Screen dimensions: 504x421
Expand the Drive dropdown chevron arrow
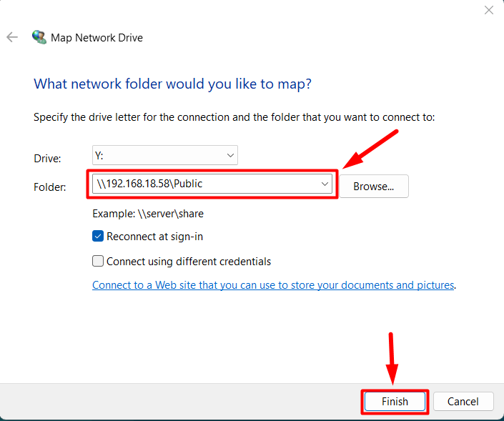(x=230, y=156)
